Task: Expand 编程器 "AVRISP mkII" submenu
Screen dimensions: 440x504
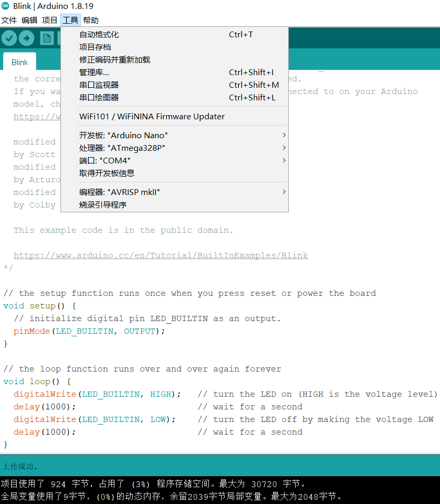Action: coord(175,192)
